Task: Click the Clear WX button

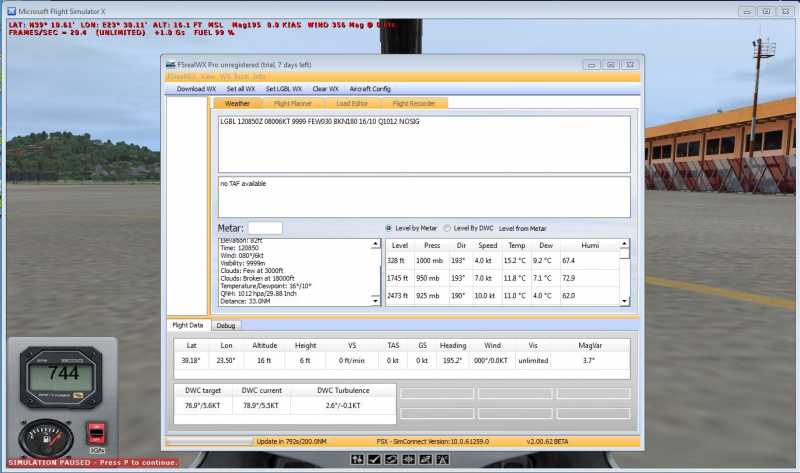Action: coord(326,89)
